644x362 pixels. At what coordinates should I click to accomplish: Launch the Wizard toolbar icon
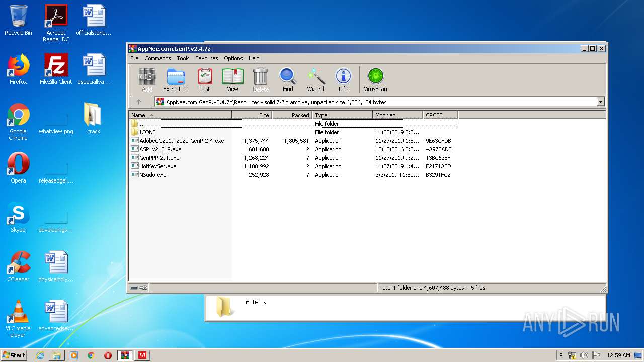[315, 80]
